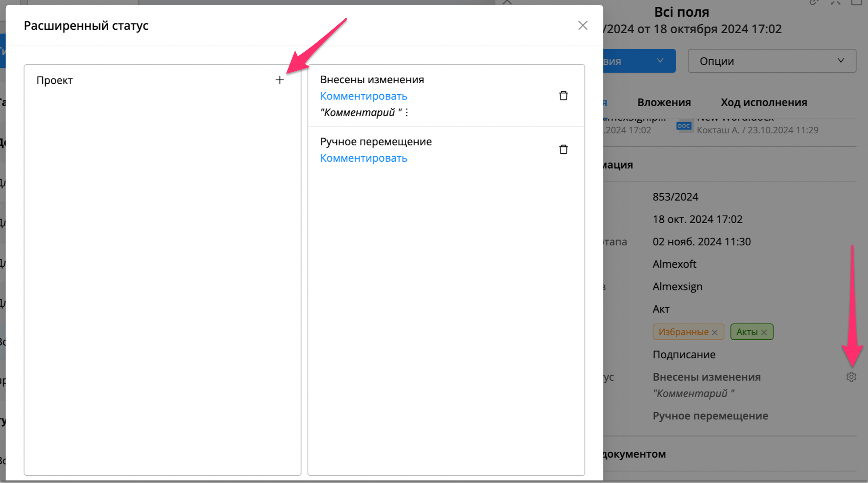Delete the Ручное перемещение status entry

(x=563, y=149)
